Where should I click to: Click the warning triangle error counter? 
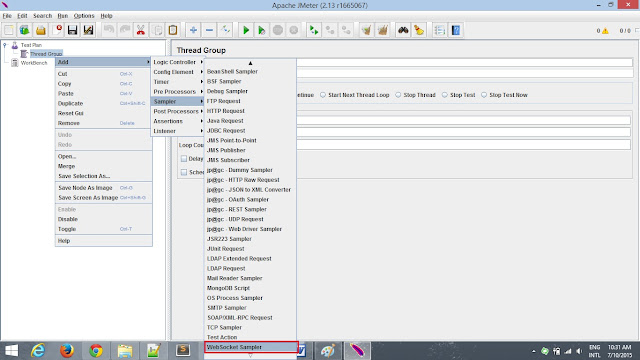click(x=605, y=31)
